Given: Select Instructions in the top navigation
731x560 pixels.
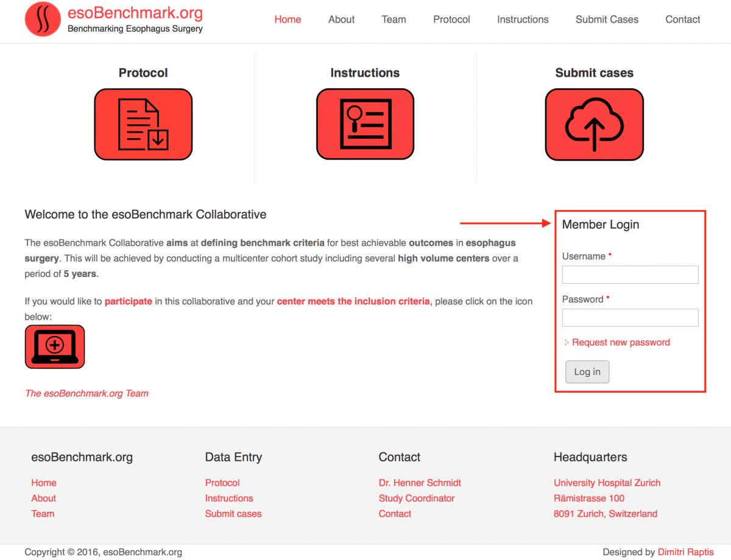Looking at the screenshot, I should 523,19.
